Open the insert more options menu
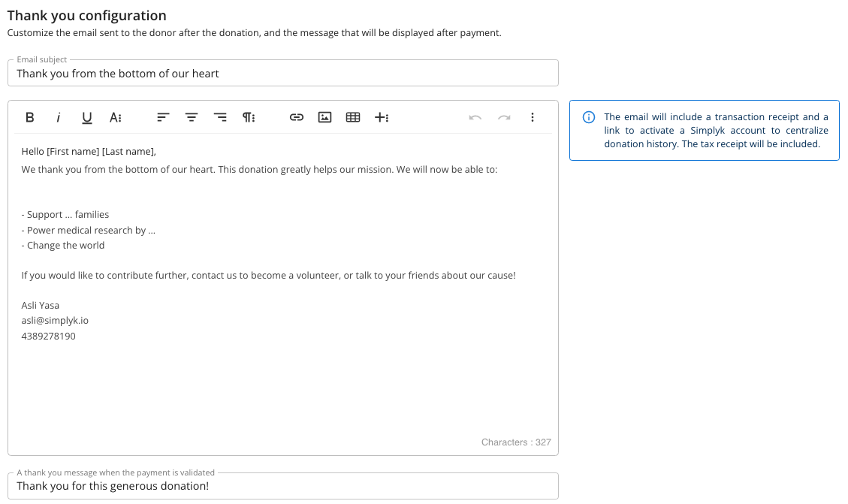 click(382, 117)
